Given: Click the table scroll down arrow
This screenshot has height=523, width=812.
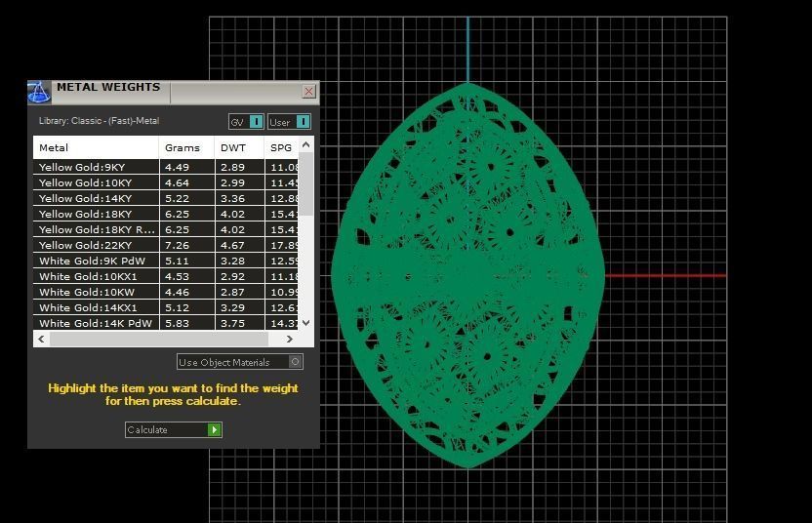Looking at the screenshot, I should pyautogui.click(x=306, y=323).
